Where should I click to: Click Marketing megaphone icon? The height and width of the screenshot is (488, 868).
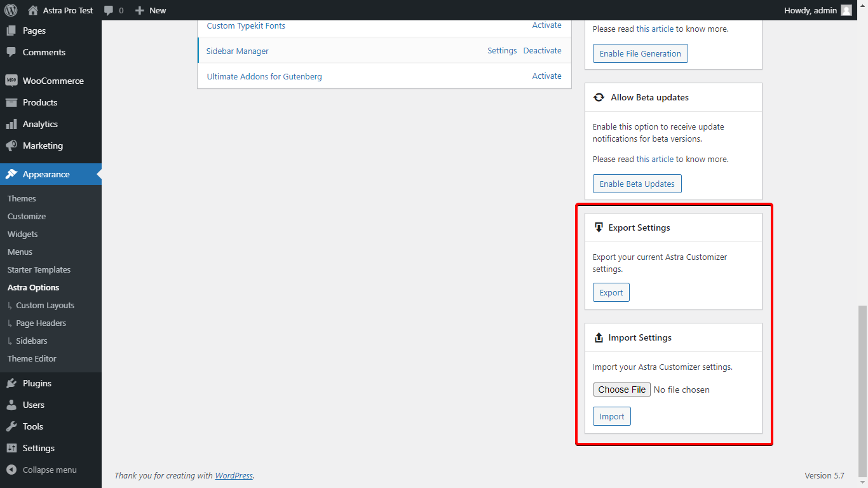11,146
